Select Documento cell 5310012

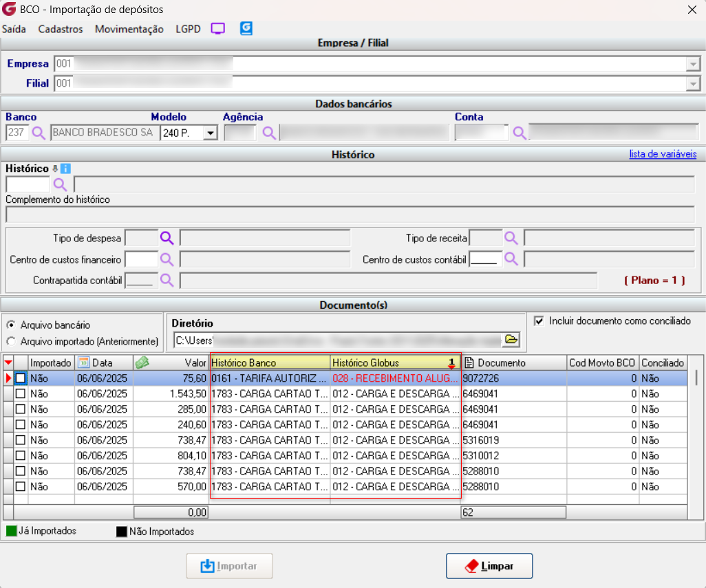coord(513,455)
